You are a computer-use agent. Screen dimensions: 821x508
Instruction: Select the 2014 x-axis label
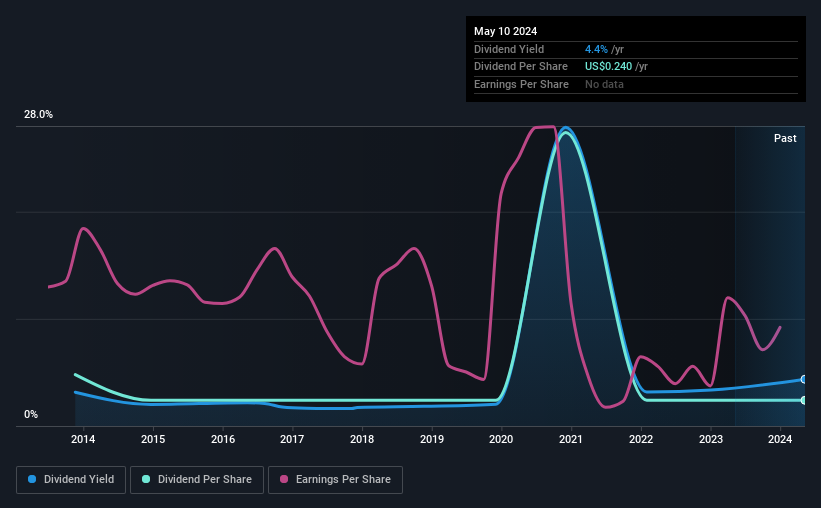pos(83,439)
